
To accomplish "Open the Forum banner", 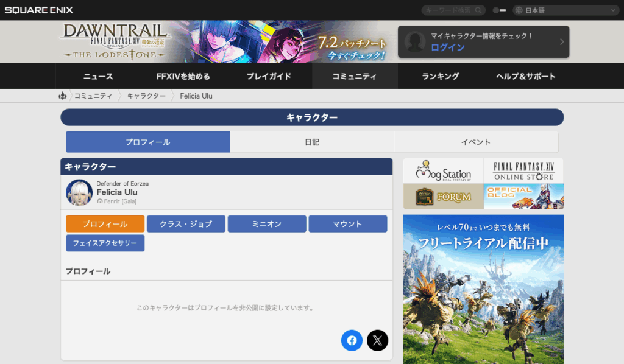I will coord(444,197).
